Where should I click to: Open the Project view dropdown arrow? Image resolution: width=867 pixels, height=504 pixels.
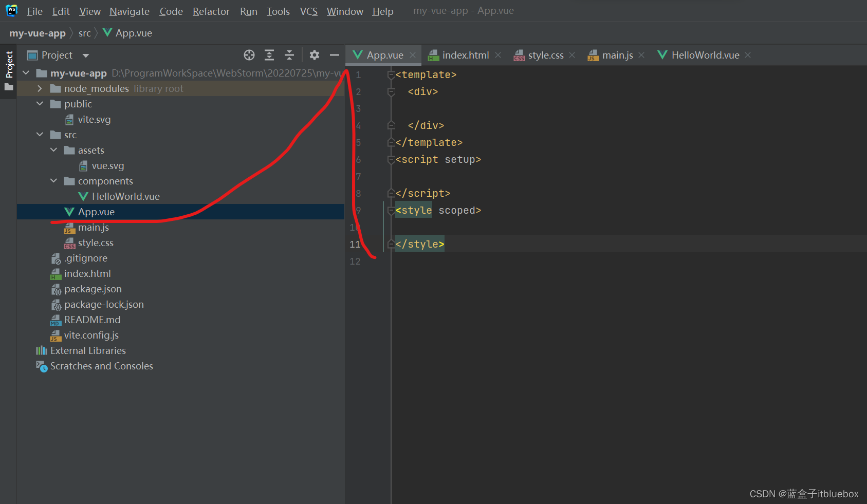point(86,55)
